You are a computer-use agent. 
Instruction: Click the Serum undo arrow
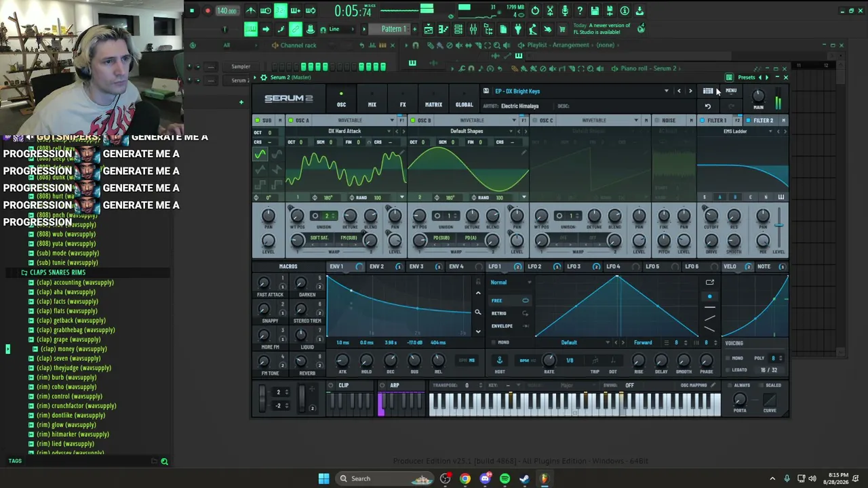(x=708, y=106)
